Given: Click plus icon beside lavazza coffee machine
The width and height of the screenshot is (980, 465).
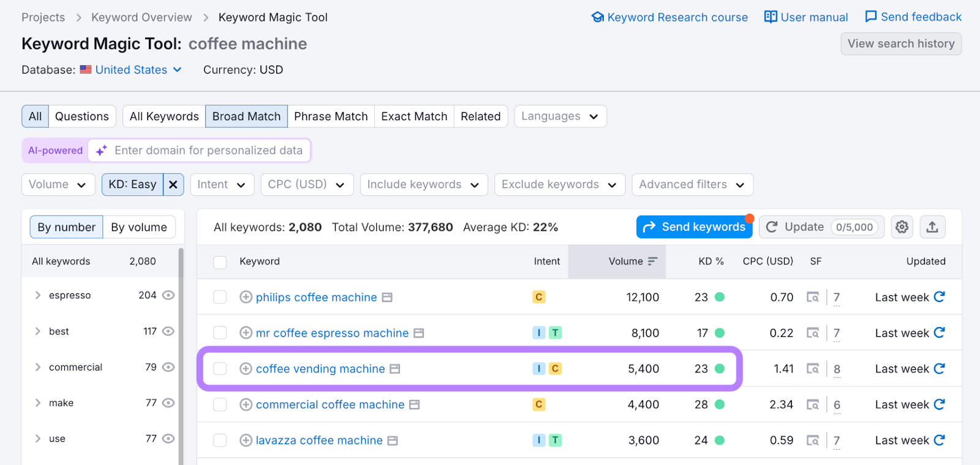Looking at the screenshot, I should coord(246,440).
